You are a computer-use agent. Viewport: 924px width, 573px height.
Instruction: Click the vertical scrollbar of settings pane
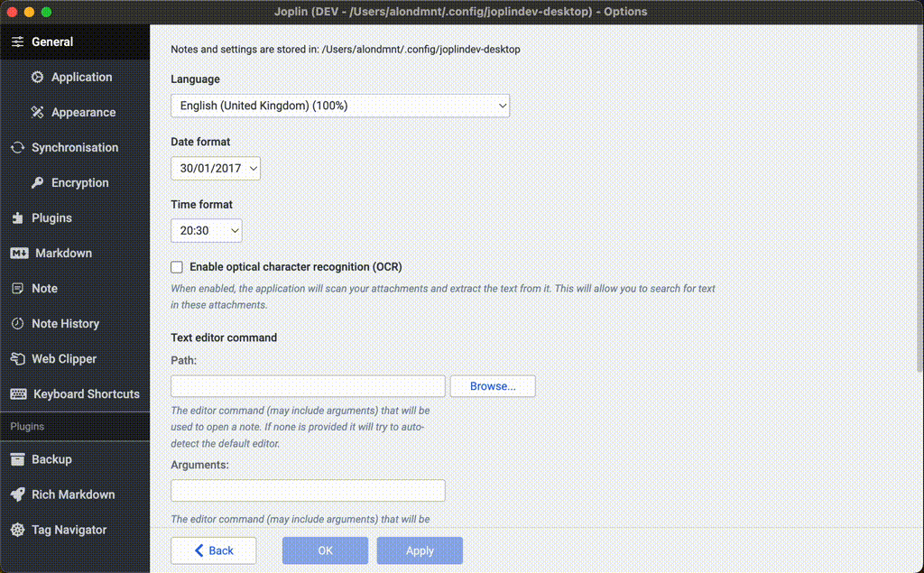click(x=919, y=200)
